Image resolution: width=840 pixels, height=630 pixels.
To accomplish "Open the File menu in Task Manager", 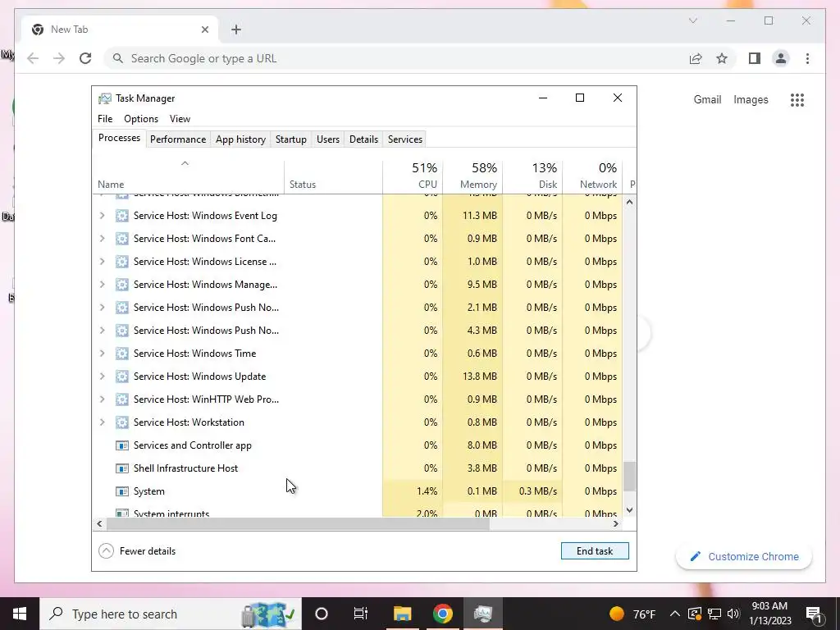I will [105, 119].
